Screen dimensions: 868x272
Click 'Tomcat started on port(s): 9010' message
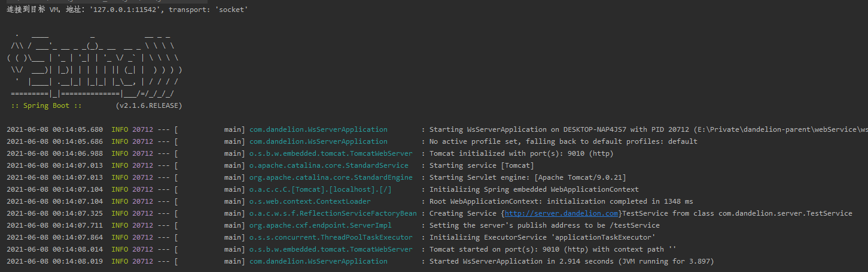(x=553, y=249)
